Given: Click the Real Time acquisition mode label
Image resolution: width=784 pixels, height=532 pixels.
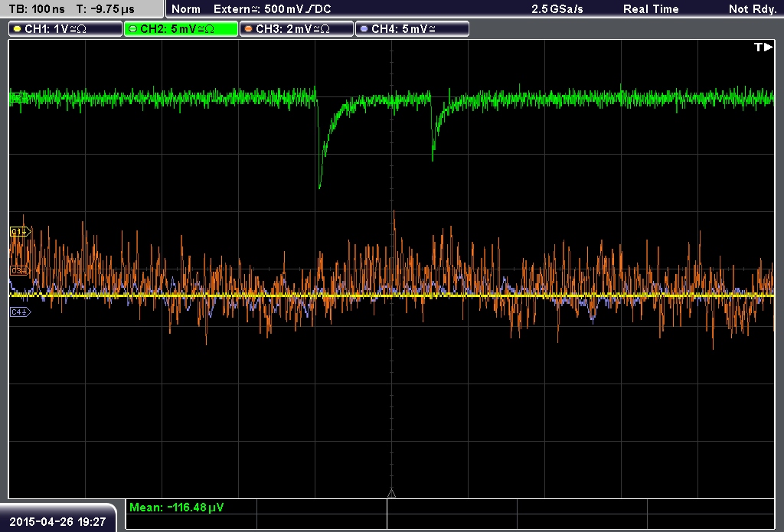Looking at the screenshot, I should 651,9.
